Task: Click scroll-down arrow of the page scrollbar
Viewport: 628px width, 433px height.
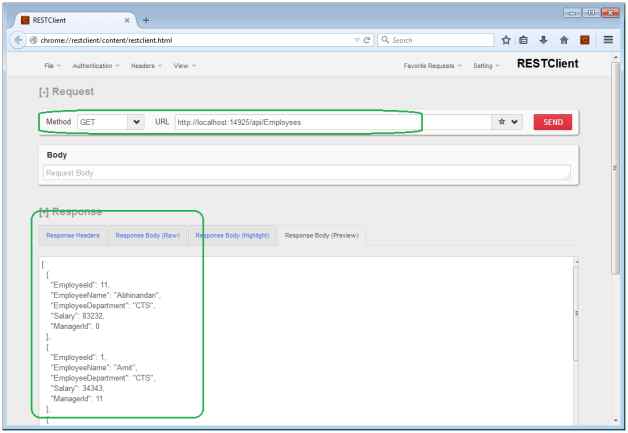Action: [616, 420]
